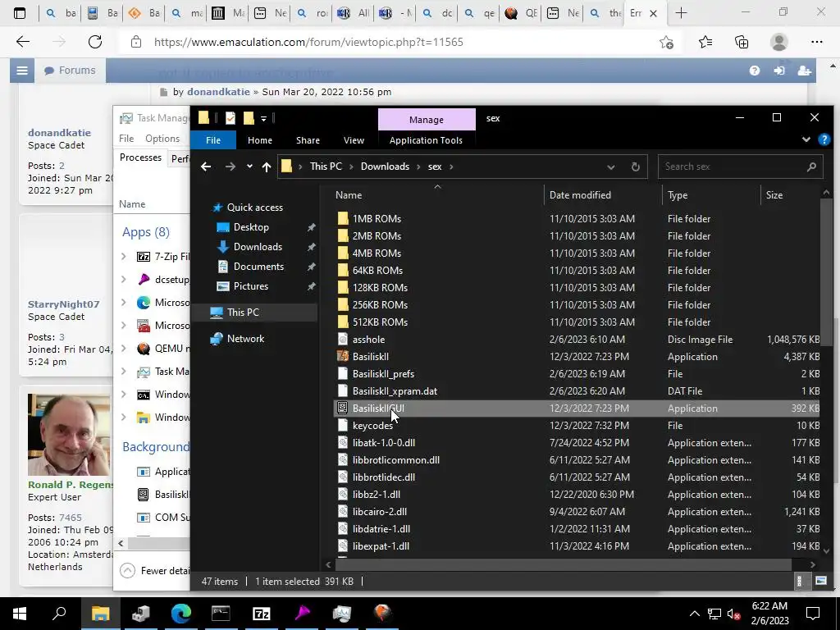Sort files by Date modified column
This screenshot has height=630, width=840.
pos(580,195)
